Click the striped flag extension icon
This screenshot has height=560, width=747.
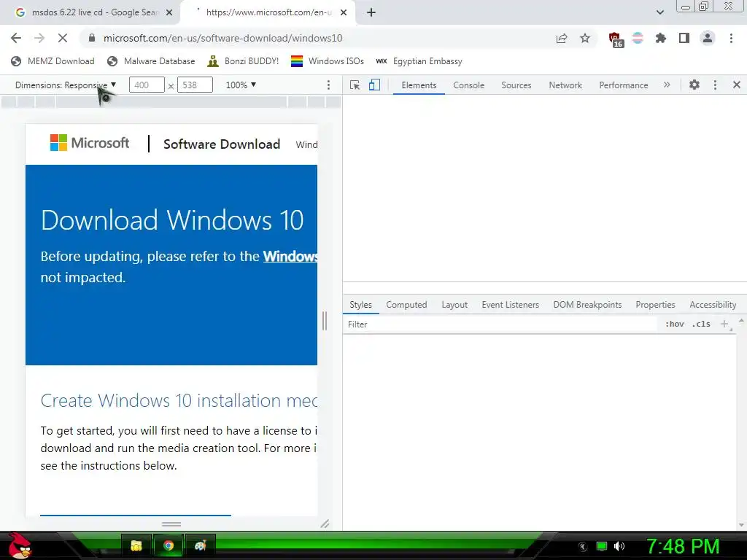[x=638, y=38]
